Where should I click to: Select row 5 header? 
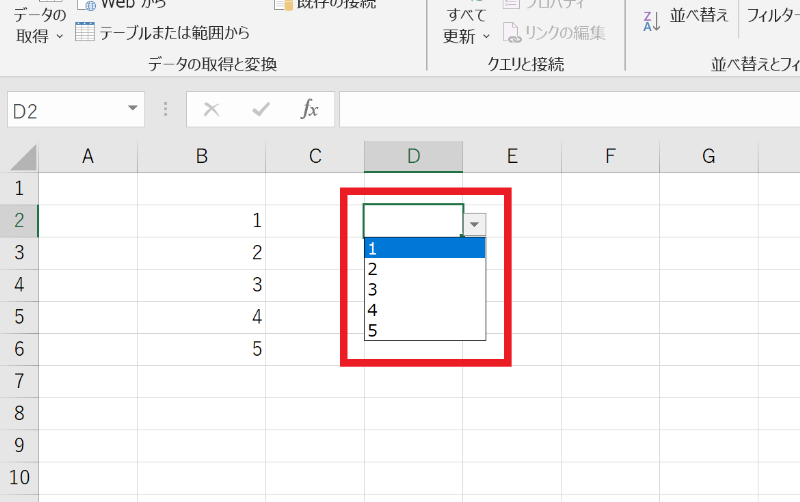(19, 317)
